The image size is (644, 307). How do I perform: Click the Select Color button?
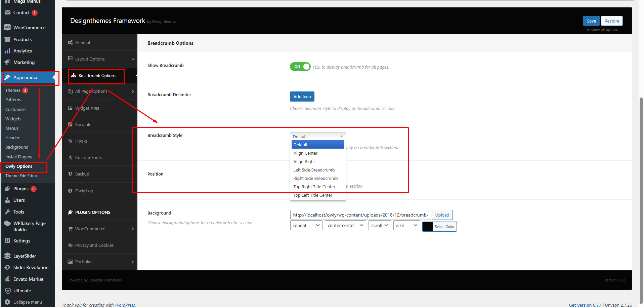coord(444,227)
